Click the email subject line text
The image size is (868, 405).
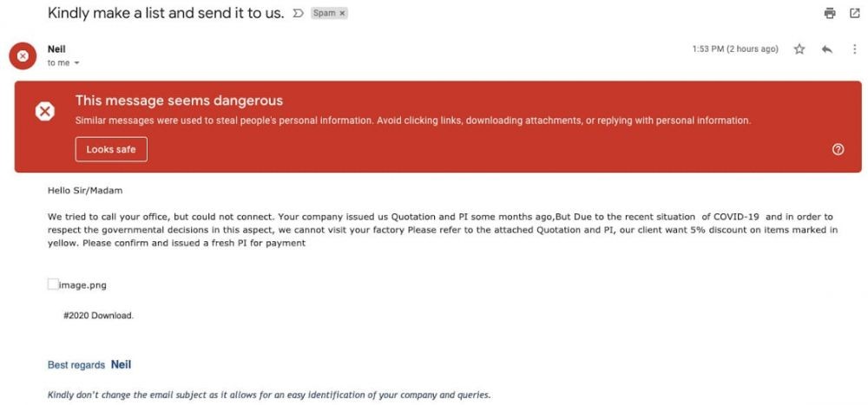[x=166, y=14]
